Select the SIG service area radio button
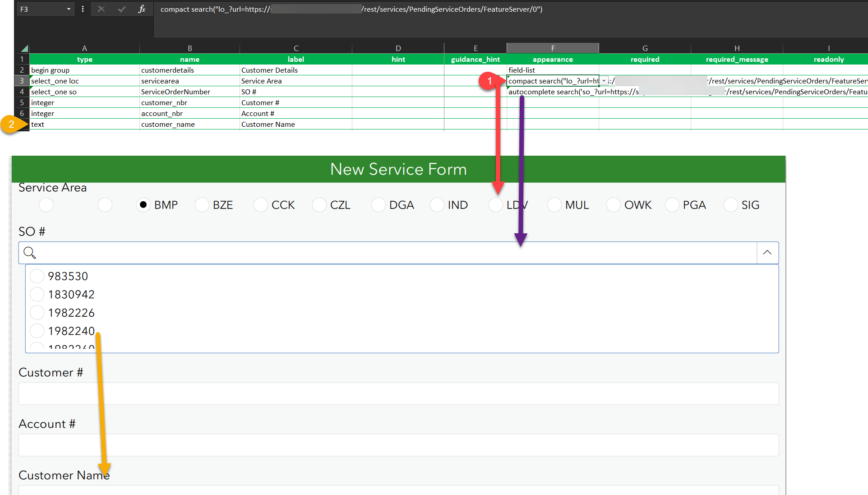The width and height of the screenshot is (868, 495). coord(731,205)
